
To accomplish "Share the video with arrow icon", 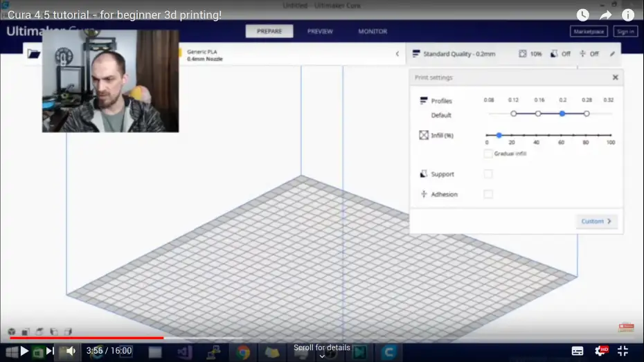I will 605,15.
